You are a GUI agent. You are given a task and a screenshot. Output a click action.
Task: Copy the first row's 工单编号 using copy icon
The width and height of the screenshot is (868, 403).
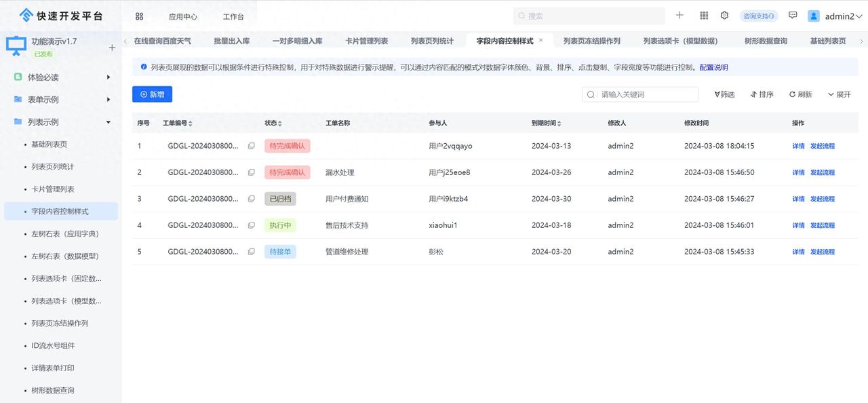pos(252,145)
